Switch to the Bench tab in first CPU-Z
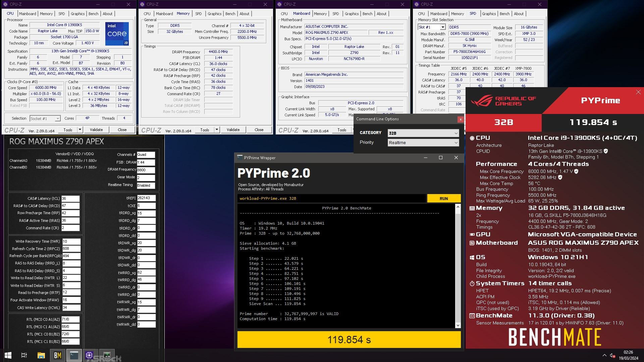 coord(93,14)
